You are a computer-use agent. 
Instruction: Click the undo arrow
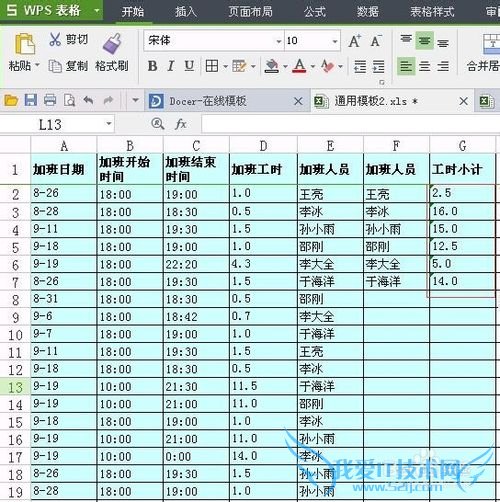coord(88,100)
